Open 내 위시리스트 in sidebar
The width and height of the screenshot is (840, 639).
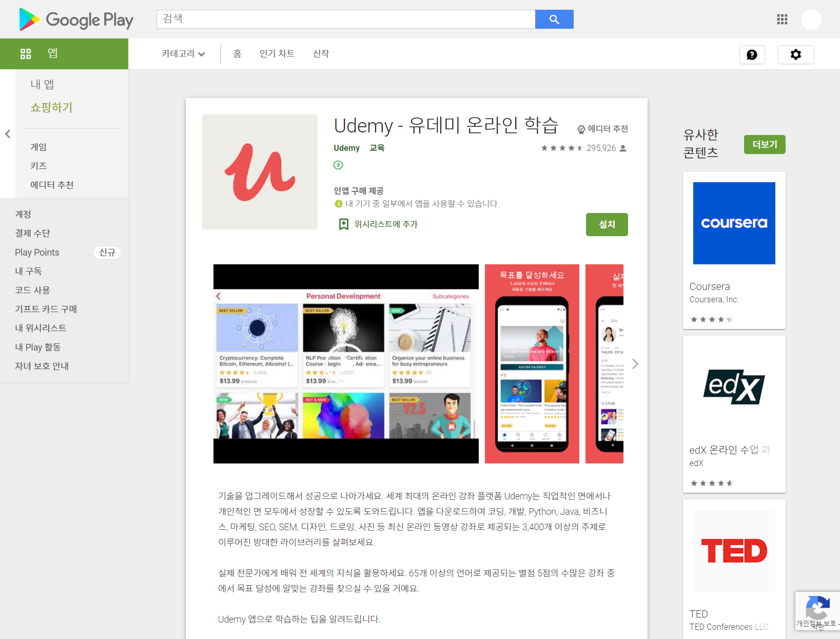(x=41, y=328)
